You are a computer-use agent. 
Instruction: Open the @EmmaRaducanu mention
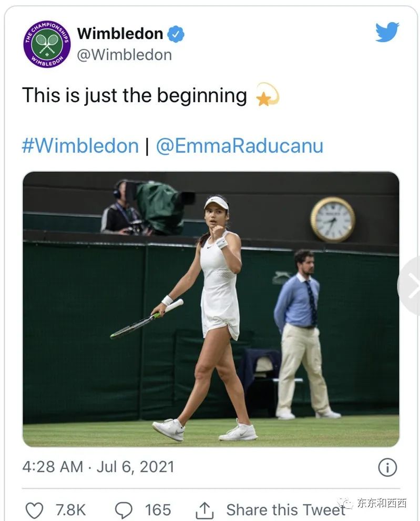[x=240, y=146]
